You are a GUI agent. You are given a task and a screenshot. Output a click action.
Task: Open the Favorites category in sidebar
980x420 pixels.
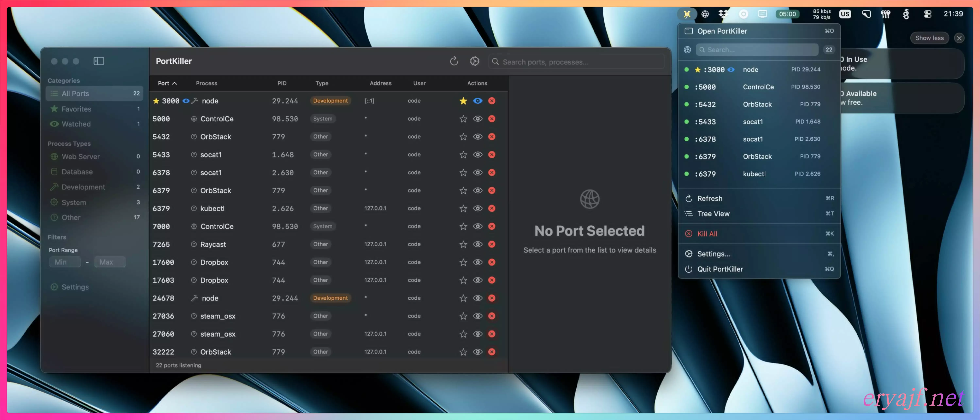[76, 109]
